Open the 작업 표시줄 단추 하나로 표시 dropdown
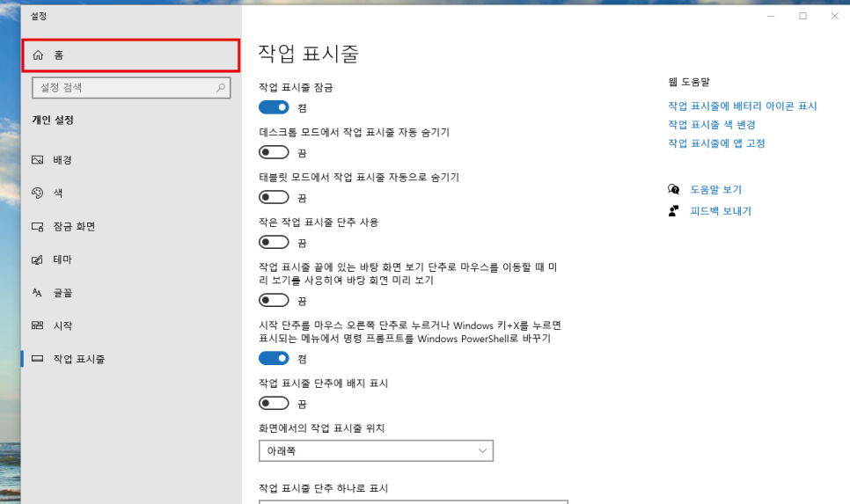 (x=413, y=502)
